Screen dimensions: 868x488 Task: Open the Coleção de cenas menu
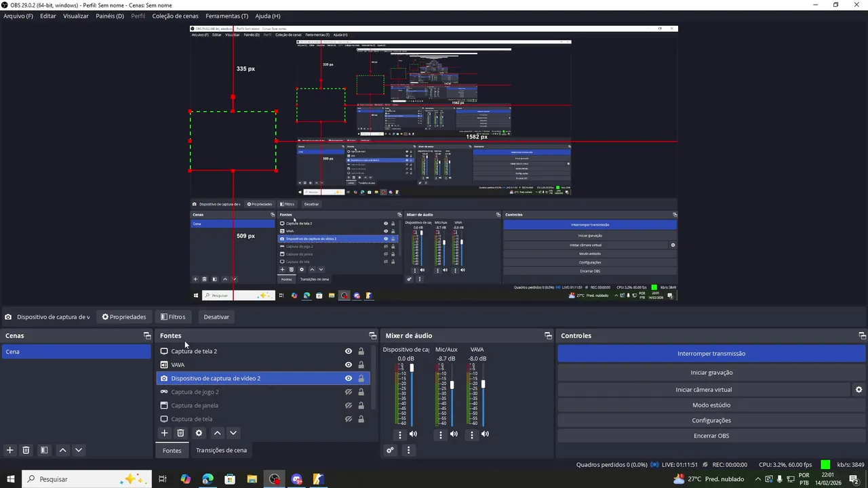(176, 16)
